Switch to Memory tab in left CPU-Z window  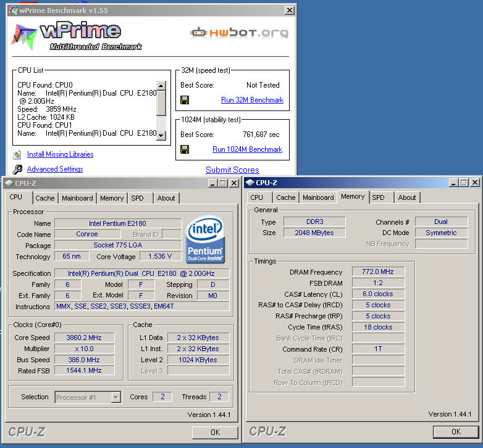point(112,198)
